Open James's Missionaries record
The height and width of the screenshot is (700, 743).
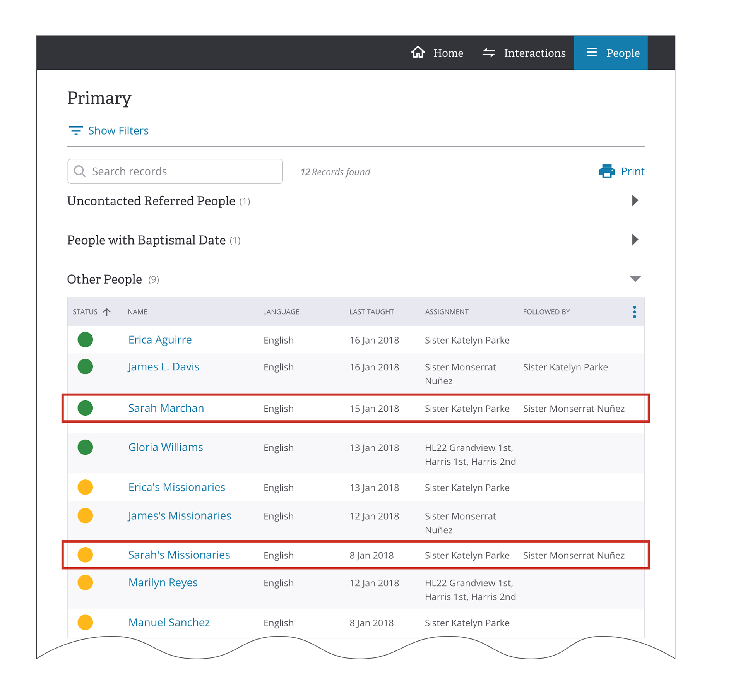pos(179,516)
